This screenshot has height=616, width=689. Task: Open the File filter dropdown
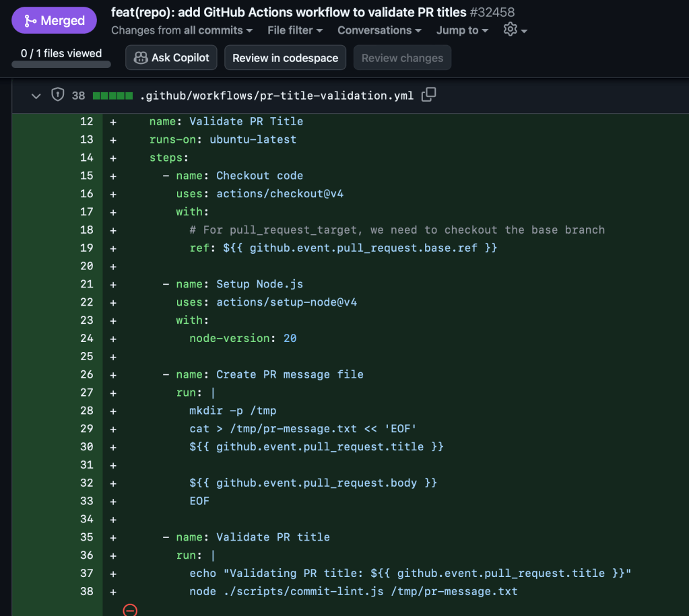click(x=295, y=30)
